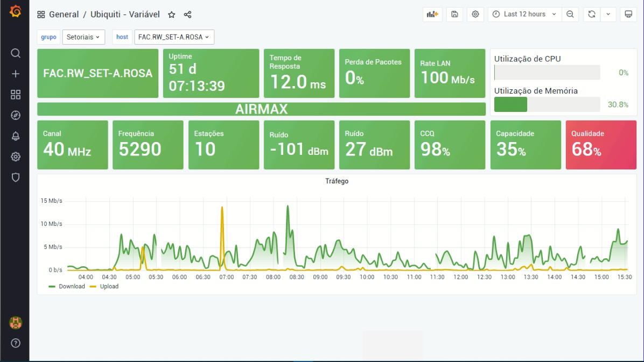Zoom out the time range
The height and width of the screenshot is (362, 644).
pos(570,15)
